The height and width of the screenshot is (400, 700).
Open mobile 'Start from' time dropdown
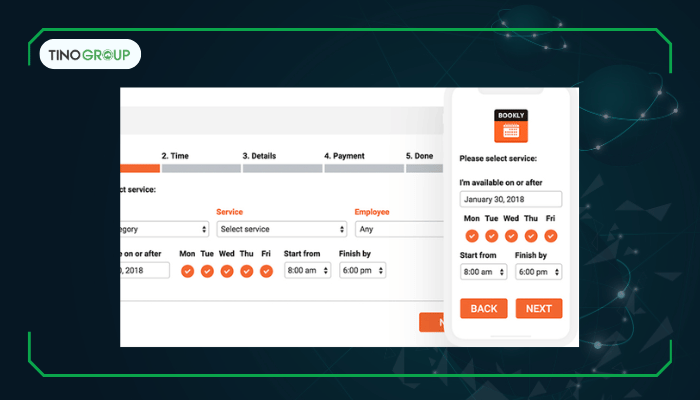483,272
